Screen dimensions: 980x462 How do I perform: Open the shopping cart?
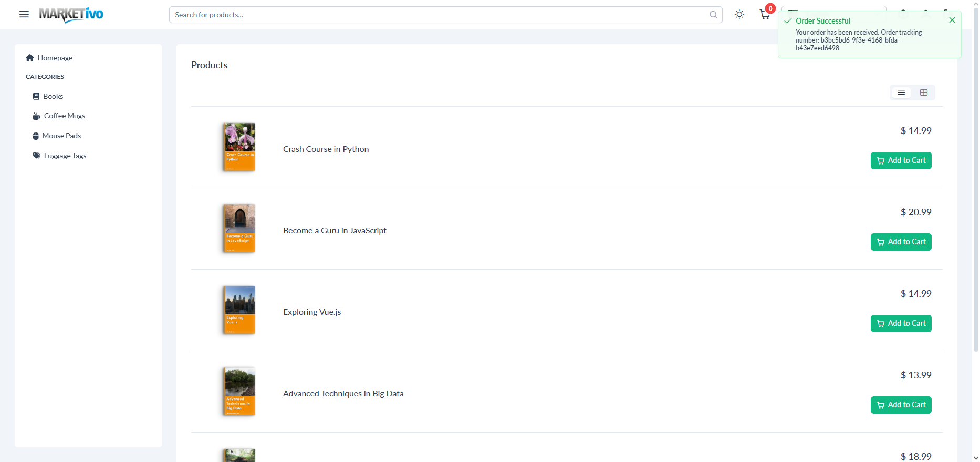click(765, 14)
